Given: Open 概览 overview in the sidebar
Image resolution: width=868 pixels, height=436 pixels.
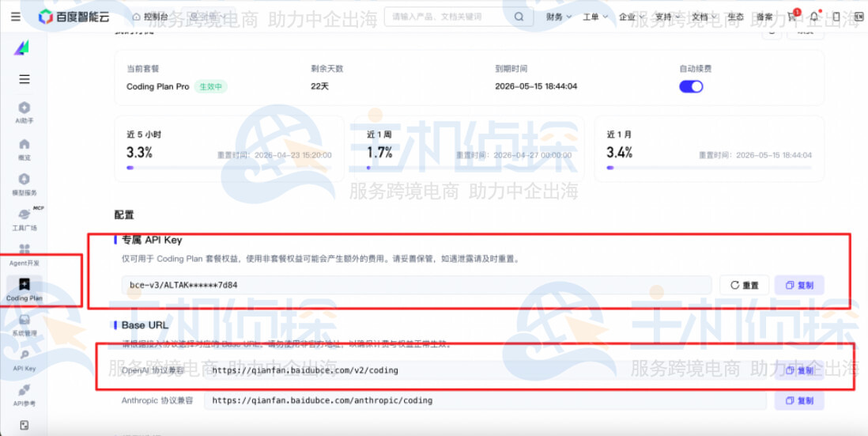Looking at the screenshot, I should point(25,150).
